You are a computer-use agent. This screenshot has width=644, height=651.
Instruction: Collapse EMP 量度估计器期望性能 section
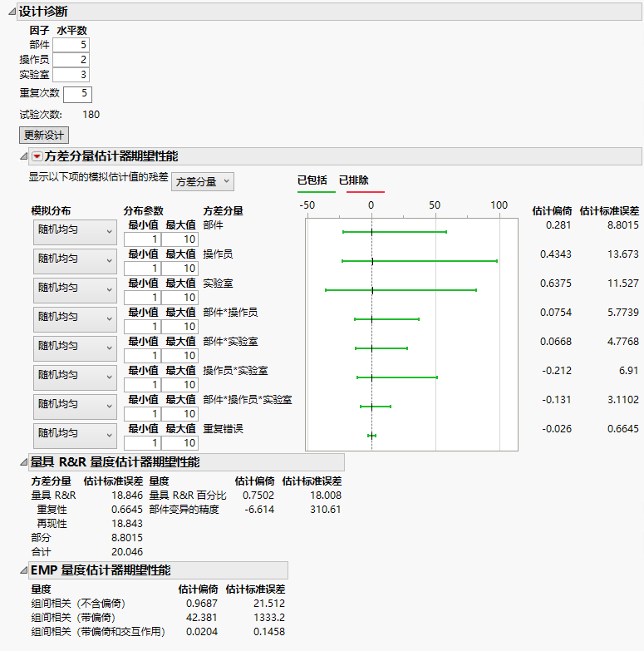[23, 571]
